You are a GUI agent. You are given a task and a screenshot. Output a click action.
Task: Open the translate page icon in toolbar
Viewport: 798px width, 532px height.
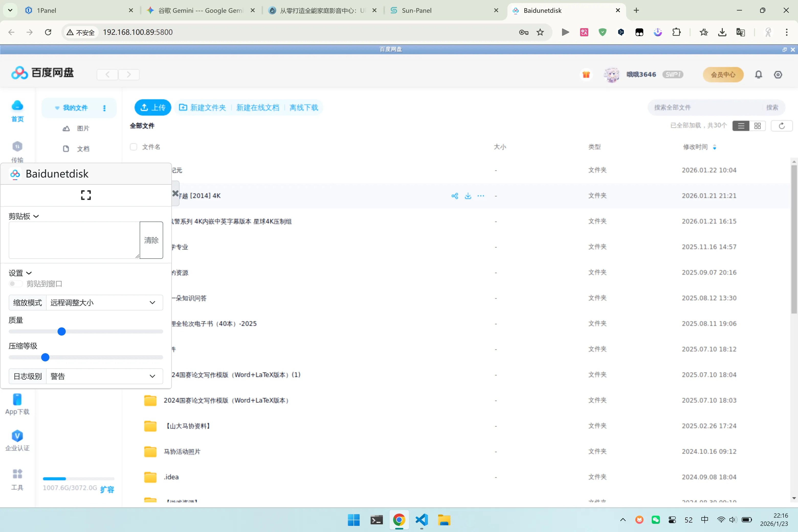[x=740, y=32]
